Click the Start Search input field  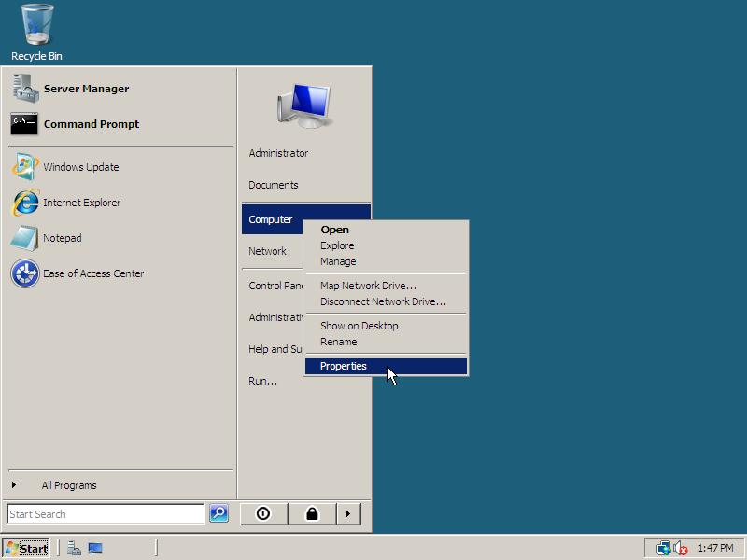click(106, 514)
